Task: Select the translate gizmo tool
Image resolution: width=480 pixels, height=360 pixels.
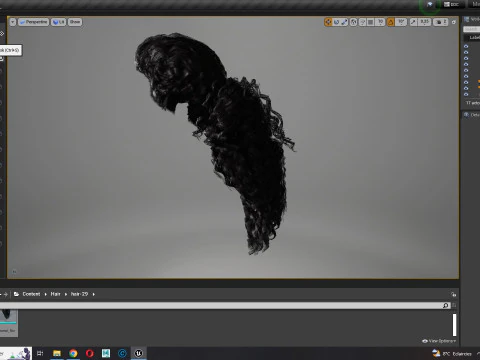Action: pos(328,22)
